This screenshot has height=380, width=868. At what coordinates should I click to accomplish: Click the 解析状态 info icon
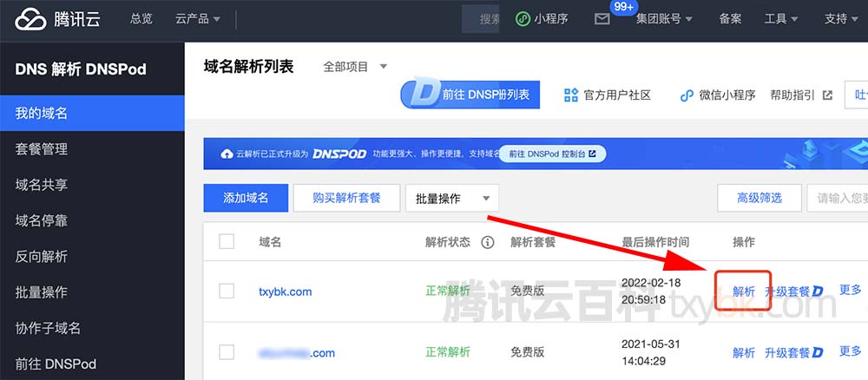[487, 242]
